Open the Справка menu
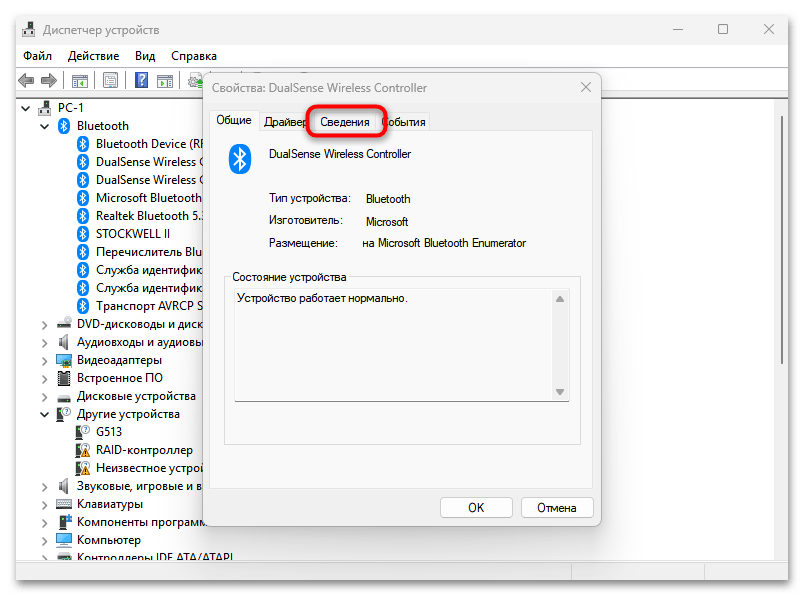Image resolution: width=804 pixels, height=596 pixels. click(x=194, y=56)
